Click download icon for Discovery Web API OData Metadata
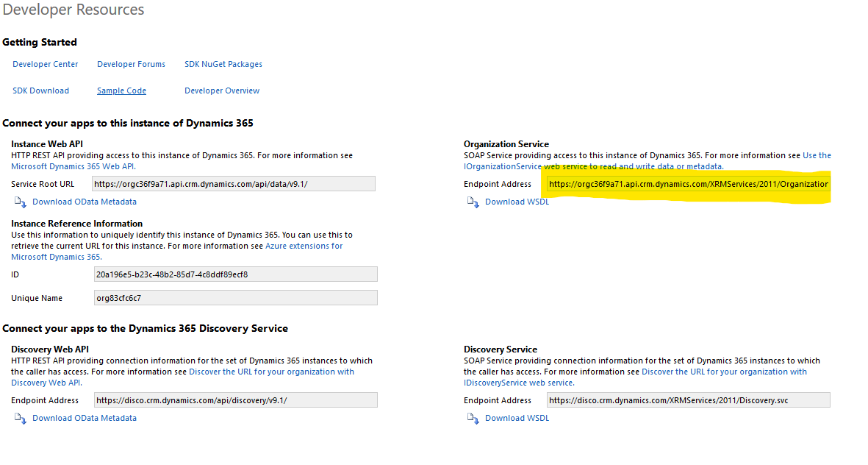 [x=19, y=418]
